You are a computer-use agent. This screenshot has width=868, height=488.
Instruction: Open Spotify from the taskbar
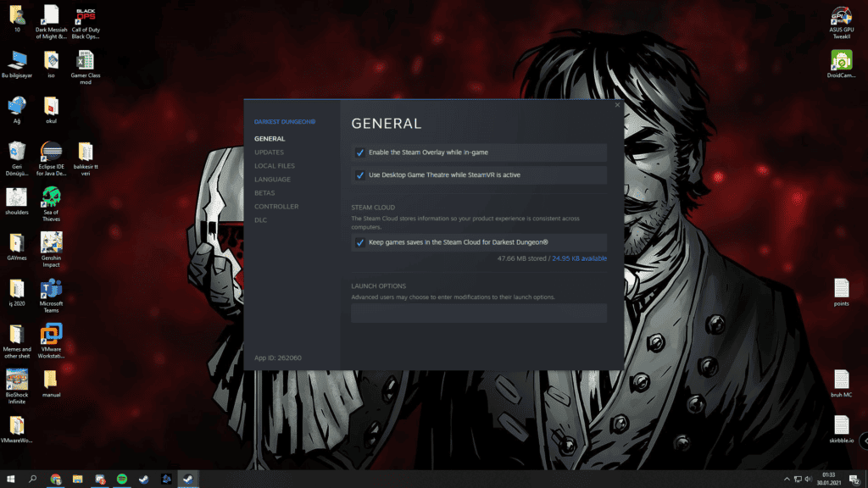[122, 480]
